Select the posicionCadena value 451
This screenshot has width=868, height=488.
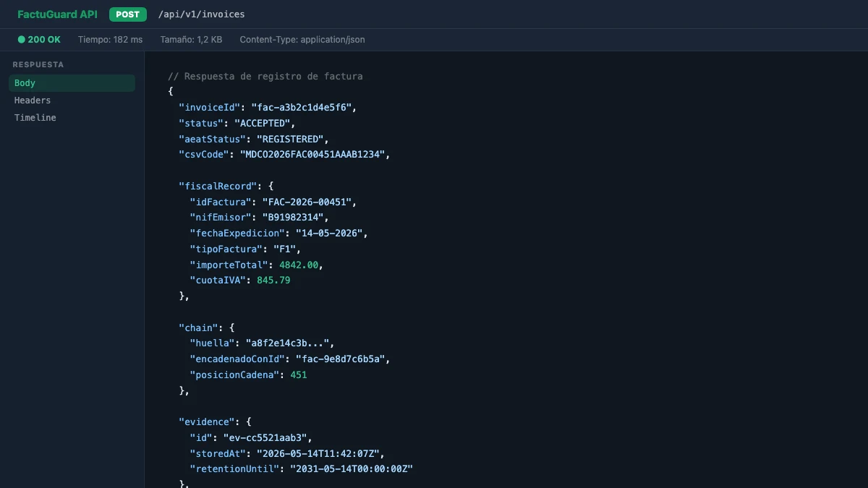(x=299, y=375)
